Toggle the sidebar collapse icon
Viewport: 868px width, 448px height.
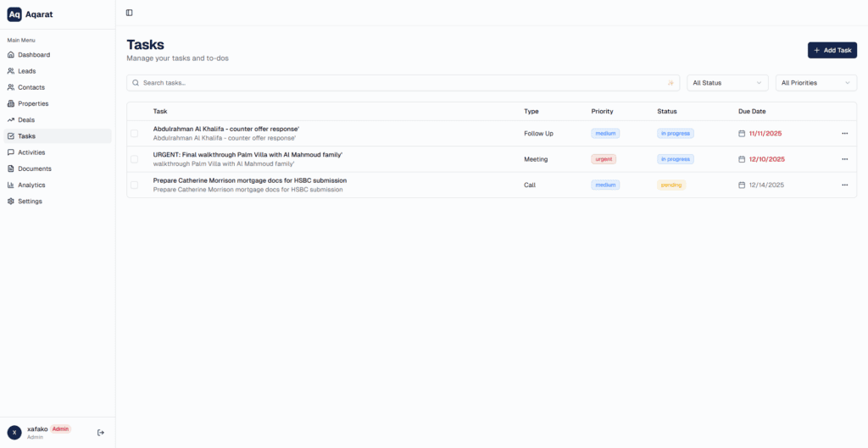129,13
